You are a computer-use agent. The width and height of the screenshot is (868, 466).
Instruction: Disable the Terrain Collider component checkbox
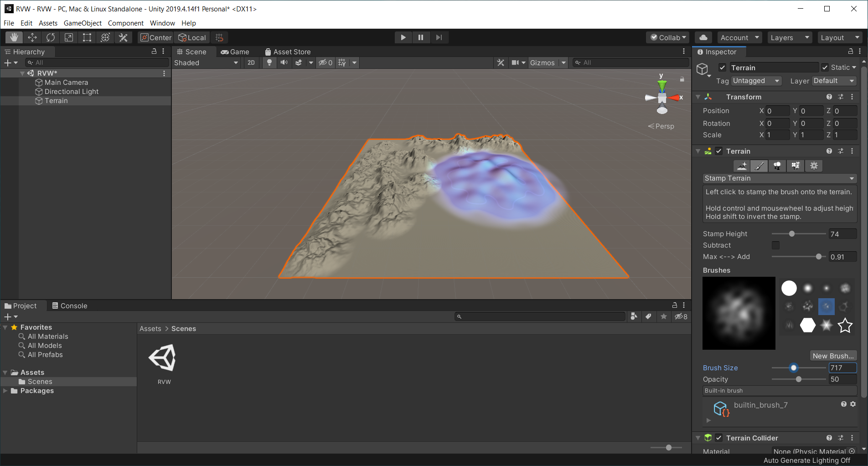(719, 438)
